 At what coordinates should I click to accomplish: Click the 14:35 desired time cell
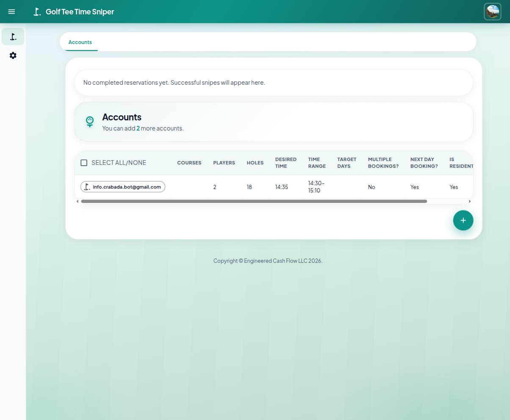[x=282, y=187]
